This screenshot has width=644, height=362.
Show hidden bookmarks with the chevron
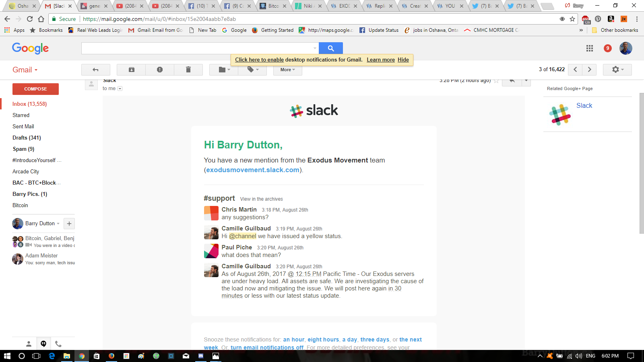coord(581,30)
